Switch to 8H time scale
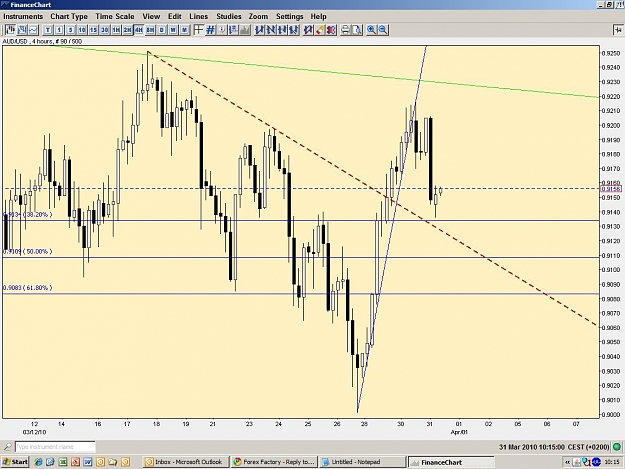Screen dimensions: 625x469 pos(150,30)
